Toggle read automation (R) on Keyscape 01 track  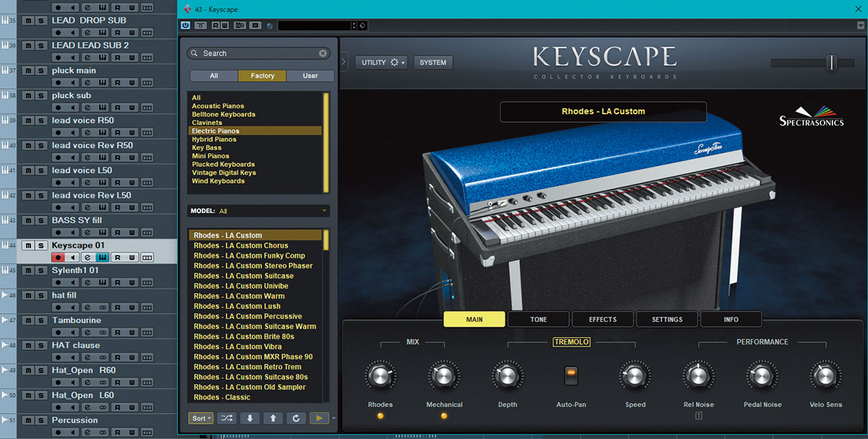click(x=117, y=257)
